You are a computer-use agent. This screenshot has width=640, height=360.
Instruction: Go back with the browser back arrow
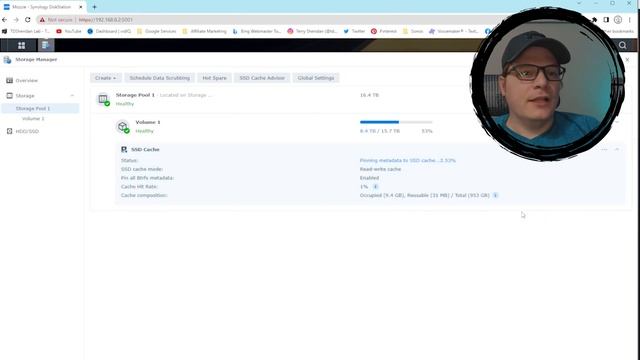(x=4, y=20)
